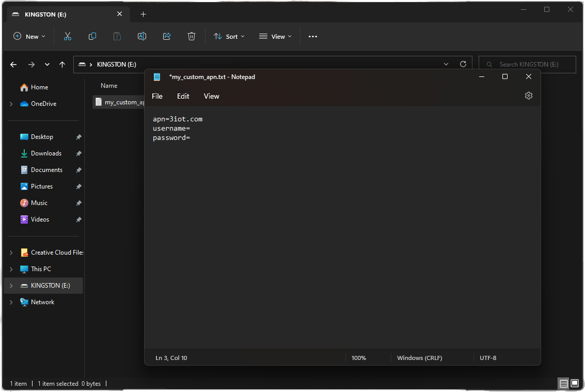Click Ln 3, Col 10 in status bar
This screenshot has height=392, width=585.
(x=171, y=358)
